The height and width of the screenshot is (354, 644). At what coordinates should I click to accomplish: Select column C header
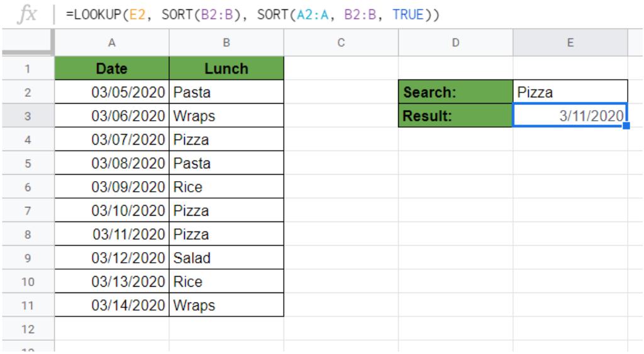[x=341, y=43]
